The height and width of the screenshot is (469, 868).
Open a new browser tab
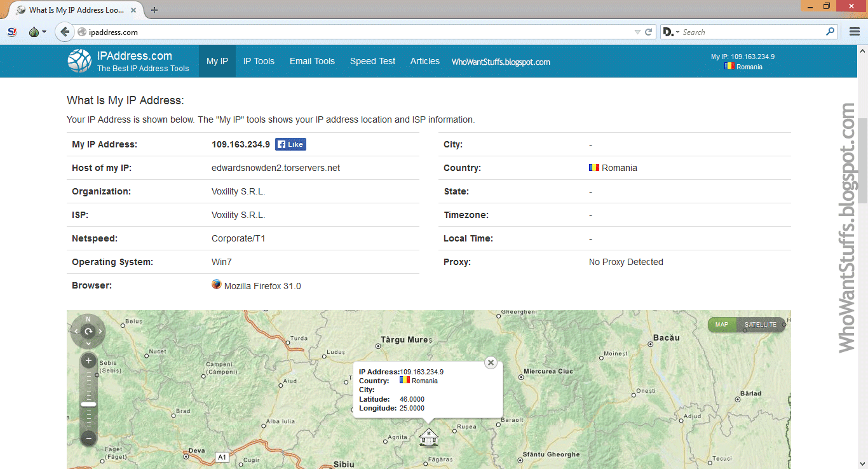(x=154, y=10)
